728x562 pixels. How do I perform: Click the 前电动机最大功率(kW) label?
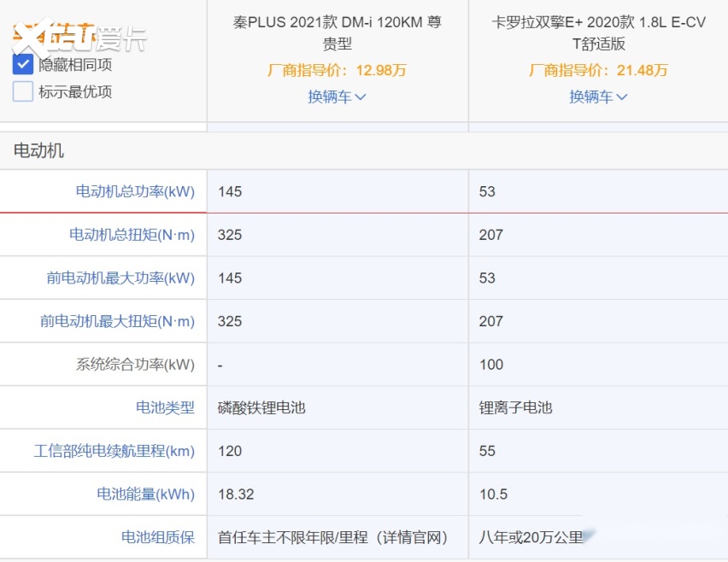click(x=120, y=278)
